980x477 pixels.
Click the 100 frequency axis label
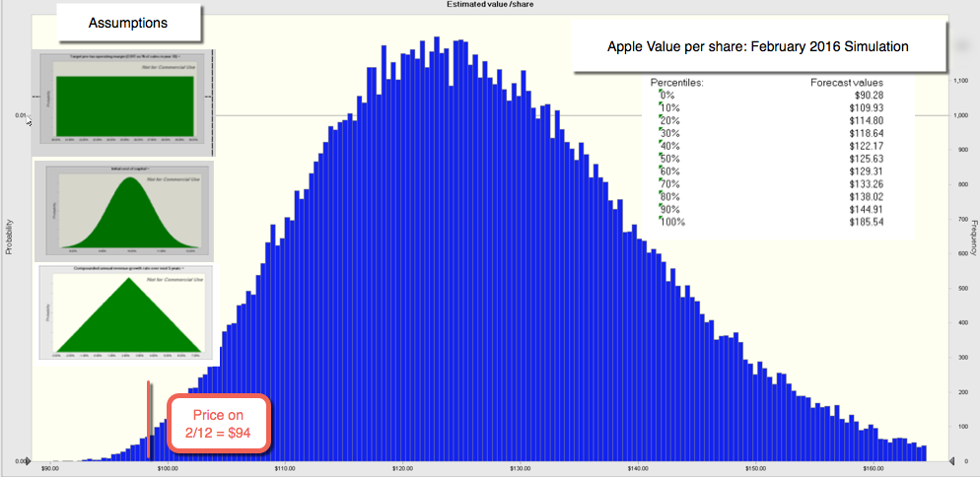[x=963, y=427]
